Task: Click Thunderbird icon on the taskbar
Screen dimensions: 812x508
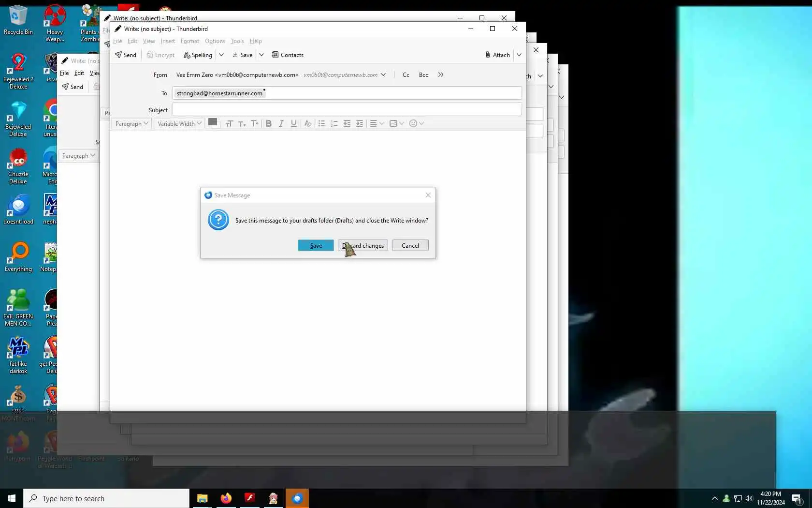Action: click(297, 498)
